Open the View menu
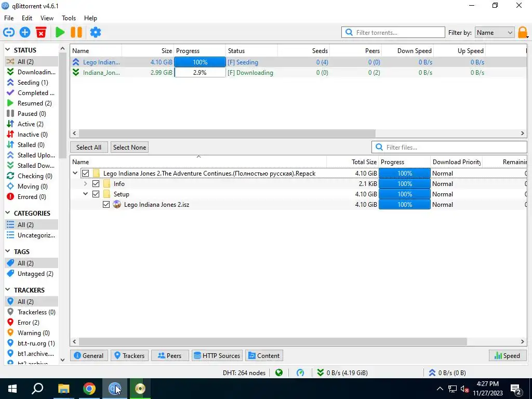The image size is (532, 399). (x=47, y=18)
